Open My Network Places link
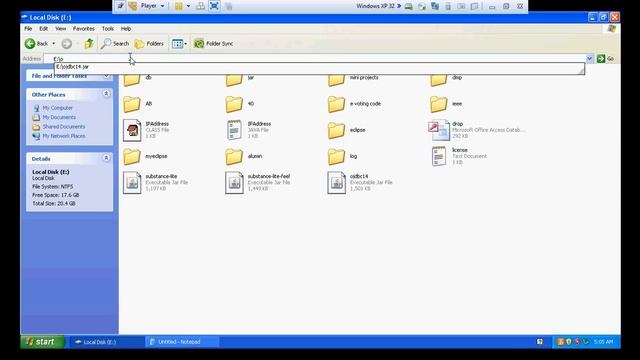Screen dimensions: 640x360 point(64,136)
